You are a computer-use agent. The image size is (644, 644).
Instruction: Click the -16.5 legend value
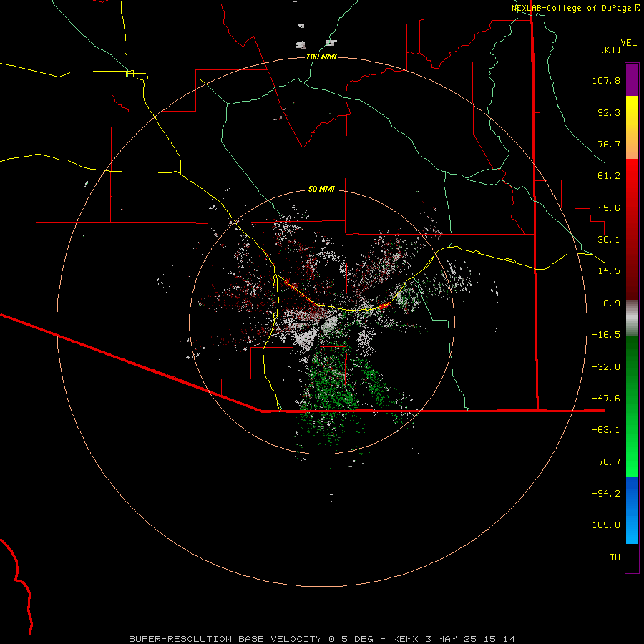(x=606, y=335)
